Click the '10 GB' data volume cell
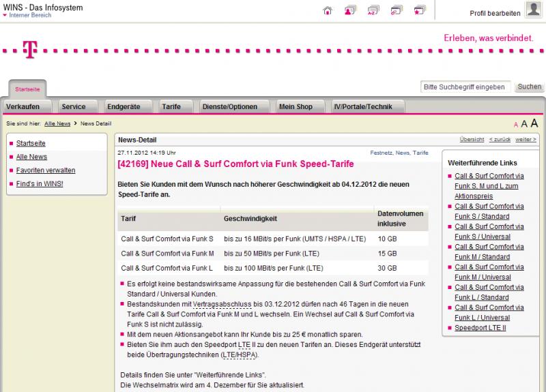 387,239
